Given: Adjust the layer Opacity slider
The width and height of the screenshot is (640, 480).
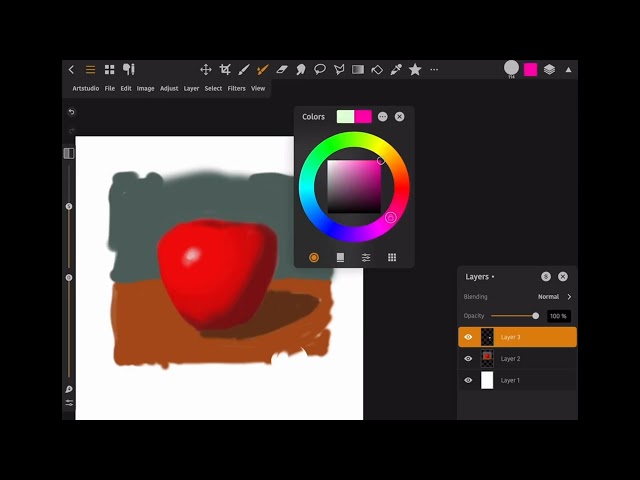Looking at the screenshot, I should pyautogui.click(x=536, y=316).
